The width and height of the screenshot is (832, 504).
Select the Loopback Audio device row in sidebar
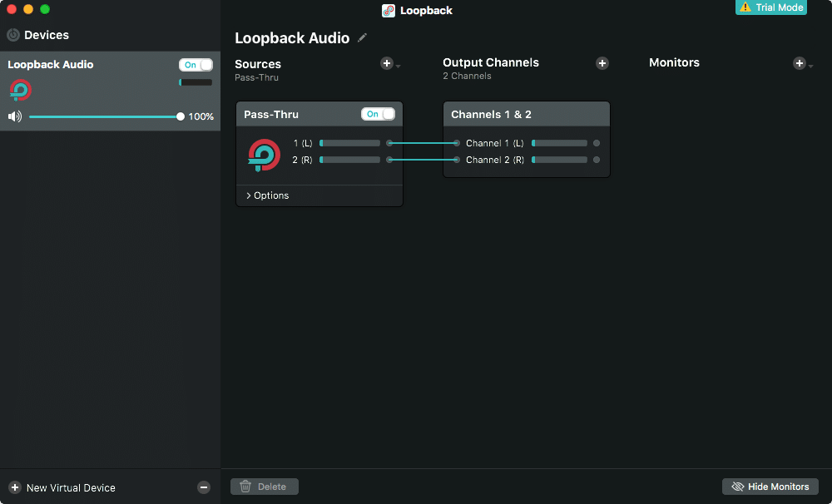point(110,91)
